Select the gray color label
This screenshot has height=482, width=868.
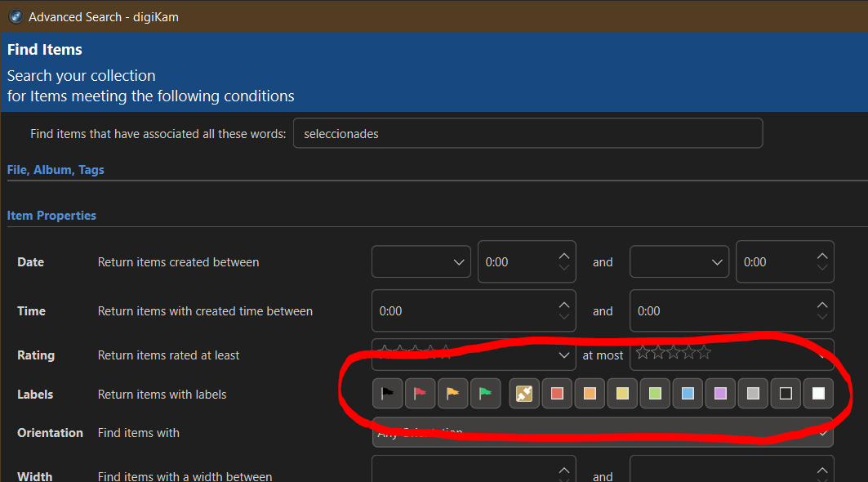pos(753,394)
